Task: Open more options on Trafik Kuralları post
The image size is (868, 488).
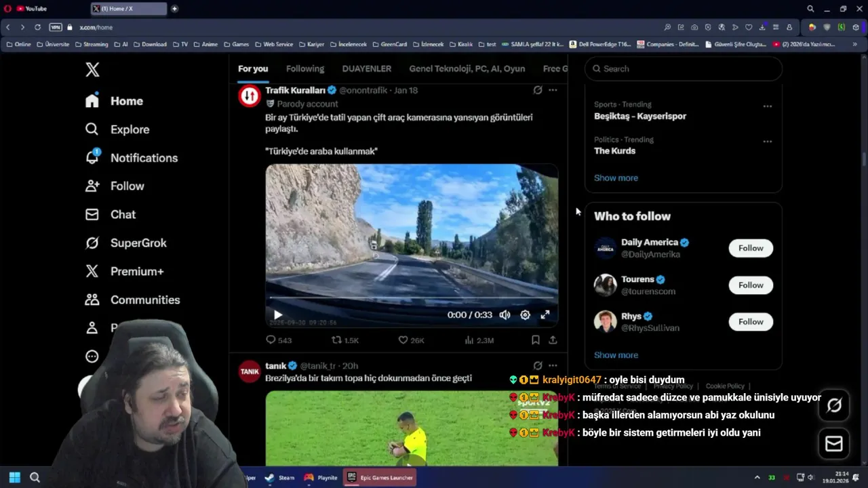Action: [553, 90]
